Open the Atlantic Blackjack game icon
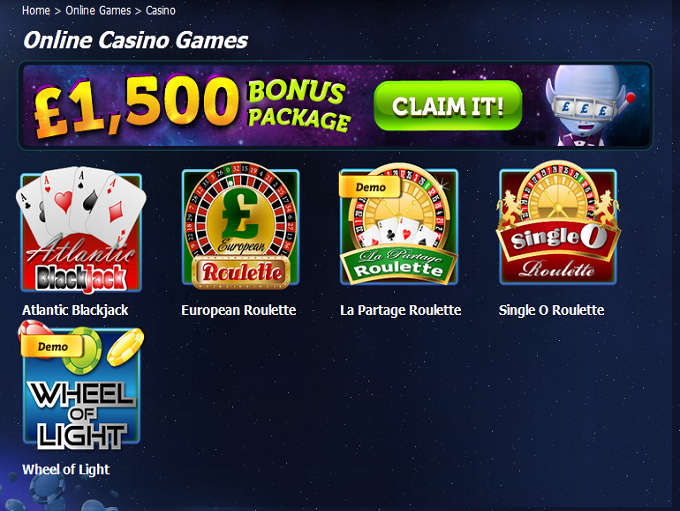680x511 pixels. pyautogui.click(x=81, y=230)
